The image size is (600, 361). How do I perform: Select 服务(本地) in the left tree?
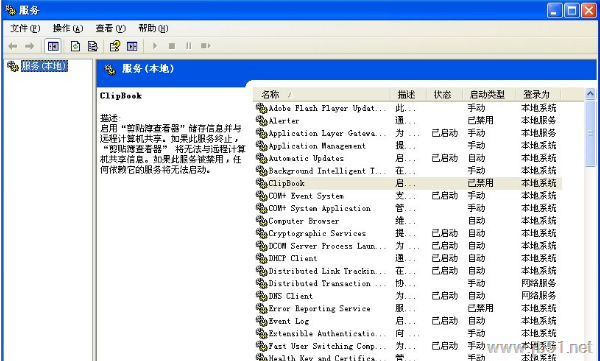pyautogui.click(x=44, y=66)
